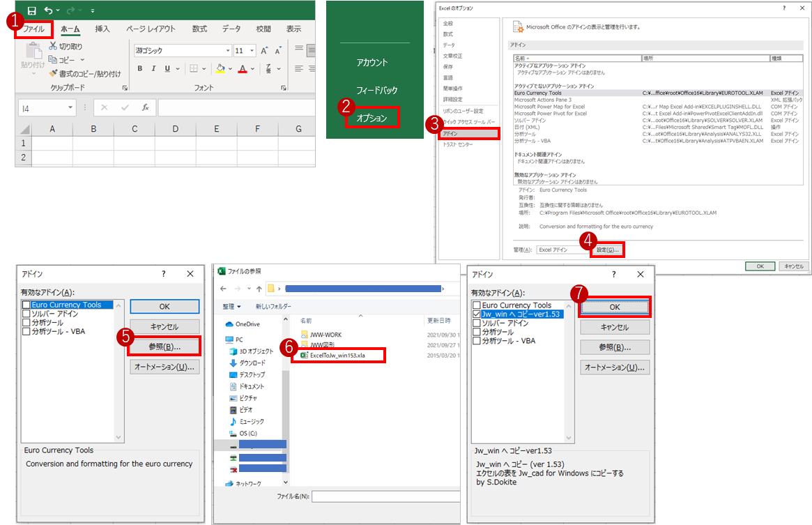Click the formula bar input area
812x525 pixels.
pos(237,108)
